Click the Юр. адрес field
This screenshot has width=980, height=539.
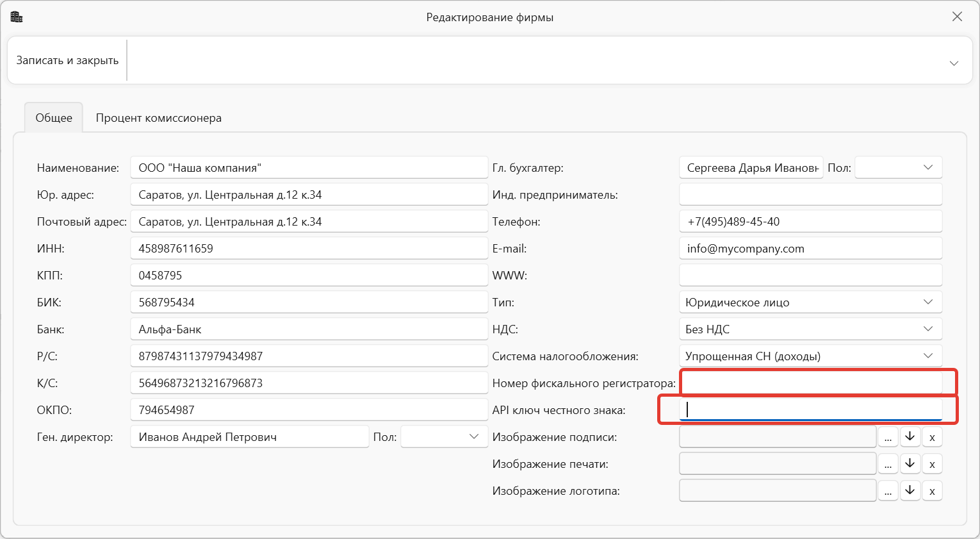pyautogui.click(x=309, y=194)
